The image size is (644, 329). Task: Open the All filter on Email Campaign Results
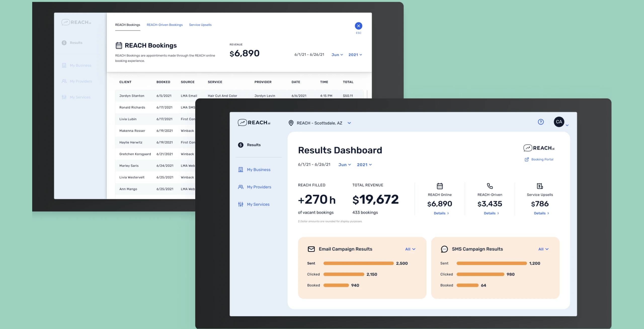[x=410, y=249]
